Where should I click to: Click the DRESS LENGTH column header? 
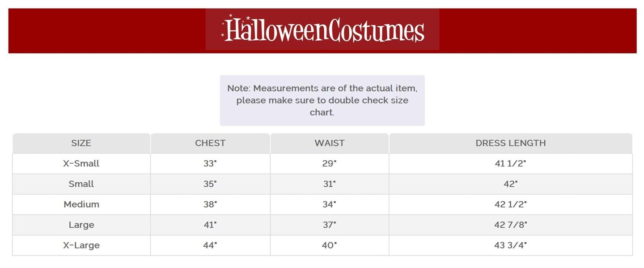(x=511, y=143)
